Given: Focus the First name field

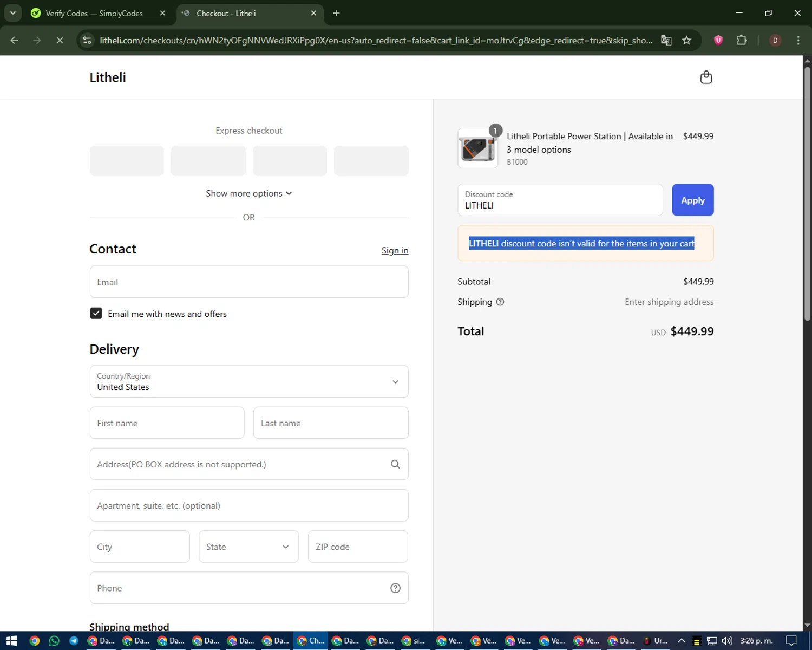Looking at the screenshot, I should [x=167, y=423].
